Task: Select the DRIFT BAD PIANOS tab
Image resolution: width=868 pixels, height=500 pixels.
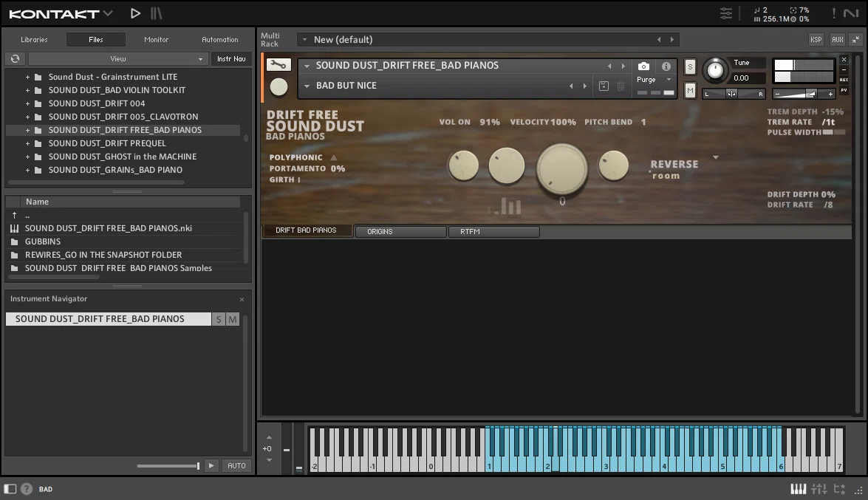Action: 307,230
